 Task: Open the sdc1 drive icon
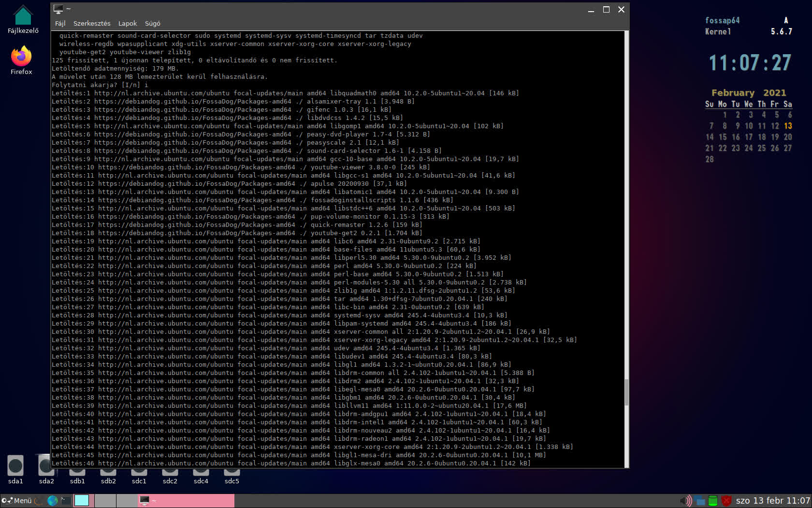point(139,477)
